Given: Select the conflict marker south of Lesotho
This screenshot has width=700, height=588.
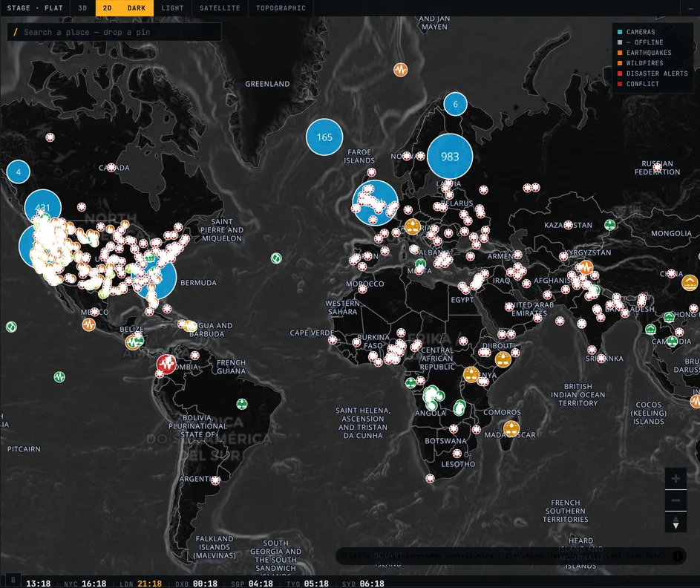Looking at the screenshot, I should (x=430, y=479).
